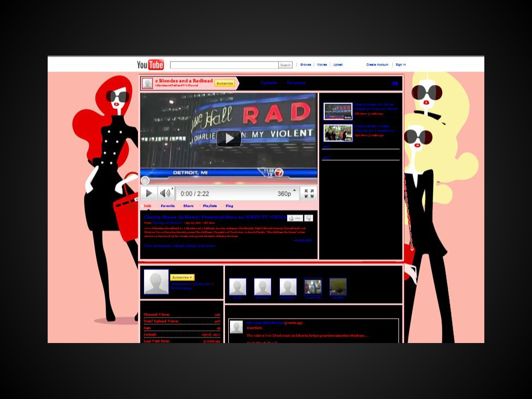
Task: Click the Sign In link
Action: pyautogui.click(x=401, y=64)
